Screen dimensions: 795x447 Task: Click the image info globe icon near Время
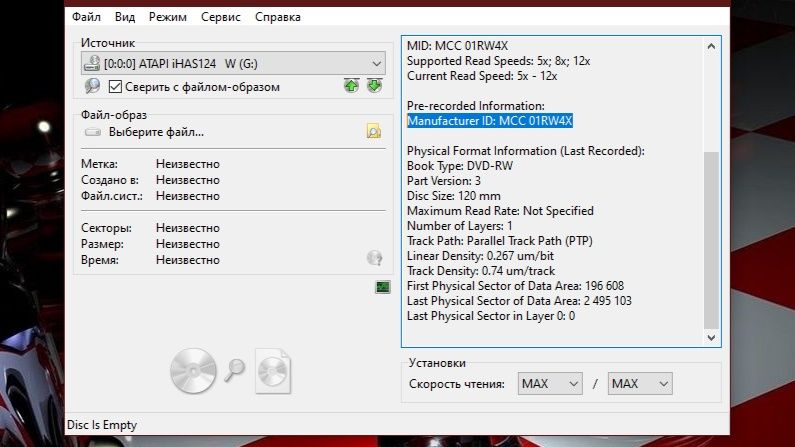pos(374,258)
